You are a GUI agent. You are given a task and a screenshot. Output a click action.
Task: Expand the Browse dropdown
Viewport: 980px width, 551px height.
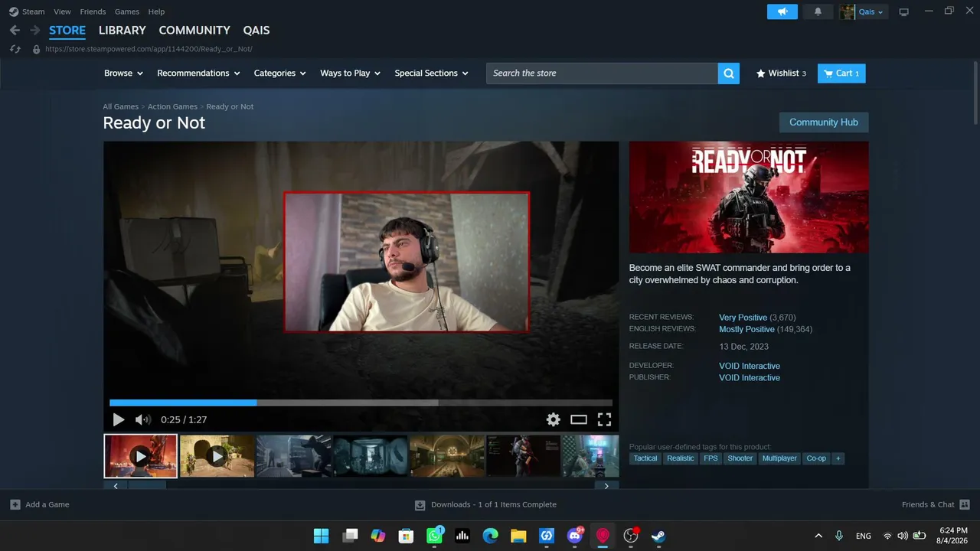123,73
